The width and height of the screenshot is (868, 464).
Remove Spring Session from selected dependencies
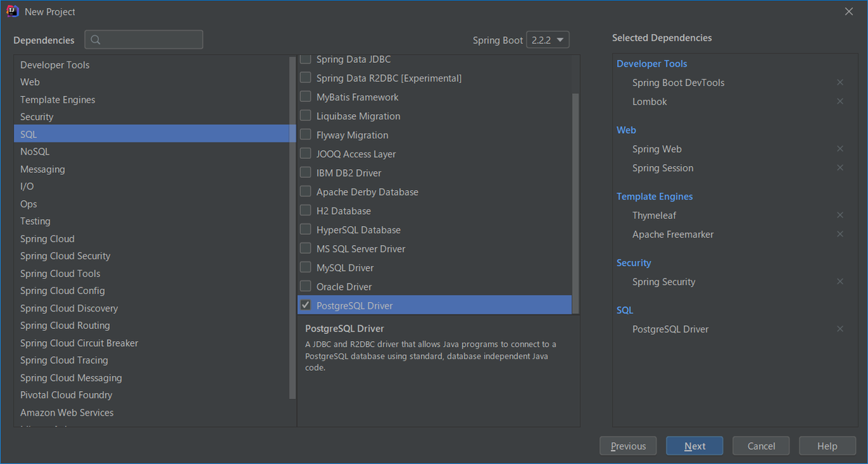click(x=840, y=168)
